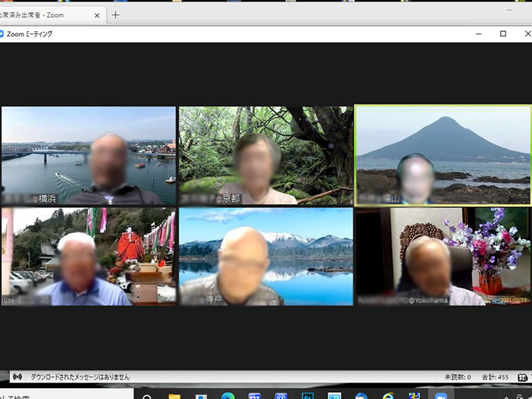Select the participant video with carp streamers background
Viewport: 532px width, 399px height.
pos(88,256)
